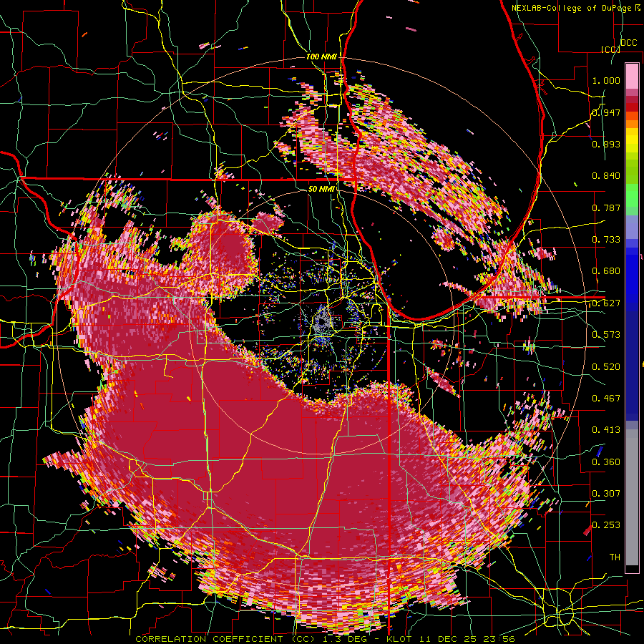The image size is (644, 644).
Task: Click the Correlation Coefficient KLOT caption at the bottom
Action: tap(325, 639)
